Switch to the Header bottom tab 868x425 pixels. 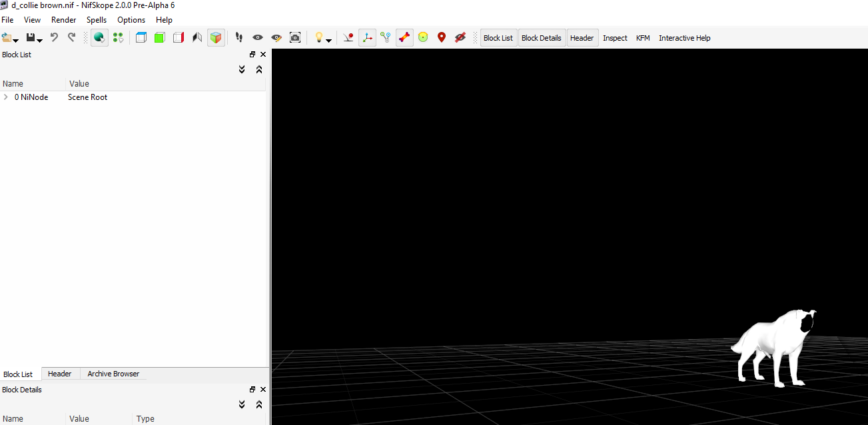tap(59, 374)
